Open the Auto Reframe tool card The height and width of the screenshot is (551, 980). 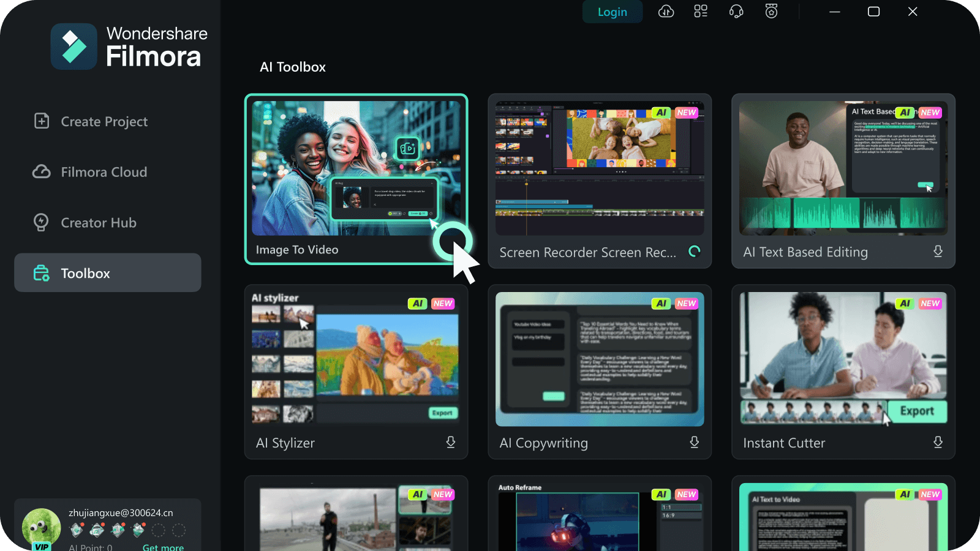pos(600,514)
